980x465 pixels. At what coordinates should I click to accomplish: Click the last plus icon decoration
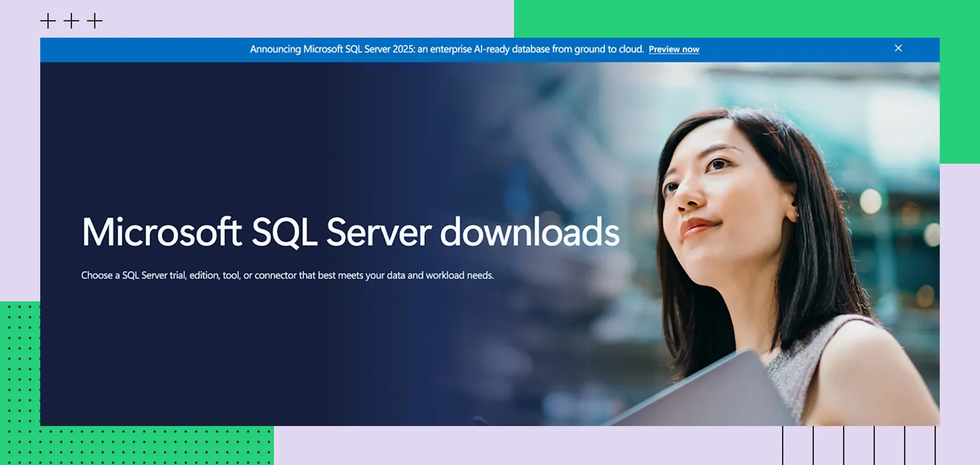(x=95, y=21)
